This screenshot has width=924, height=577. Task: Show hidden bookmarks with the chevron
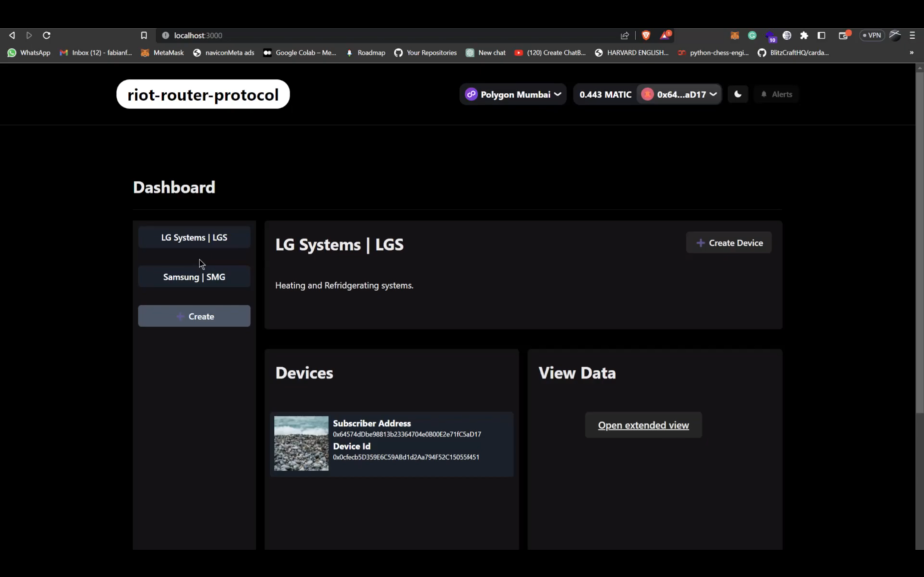pyautogui.click(x=911, y=53)
